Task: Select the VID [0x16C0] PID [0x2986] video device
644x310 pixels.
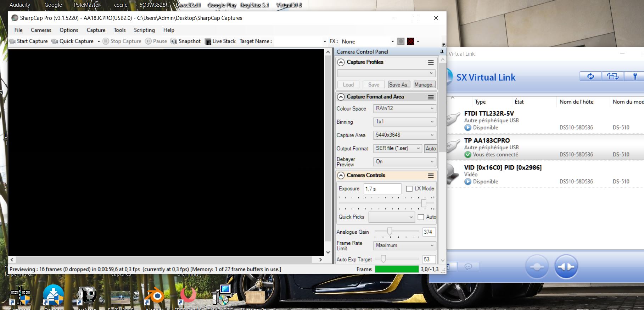Action: pyautogui.click(x=545, y=174)
